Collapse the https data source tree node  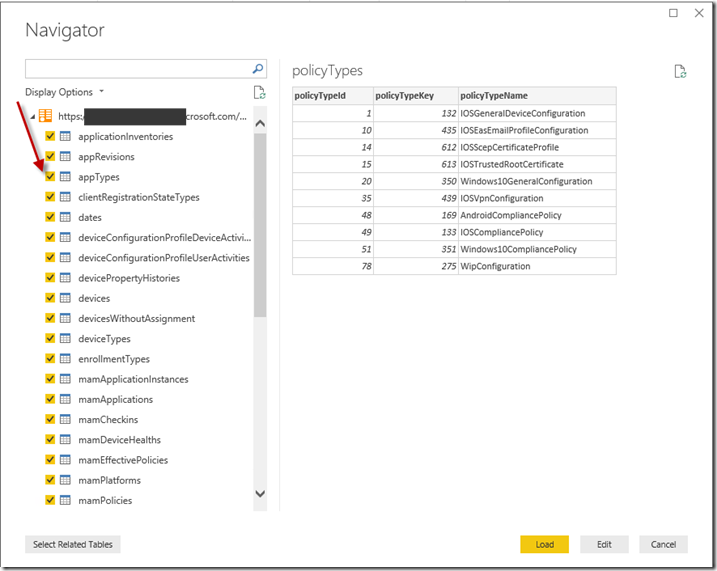pyautogui.click(x=31, y=117)
